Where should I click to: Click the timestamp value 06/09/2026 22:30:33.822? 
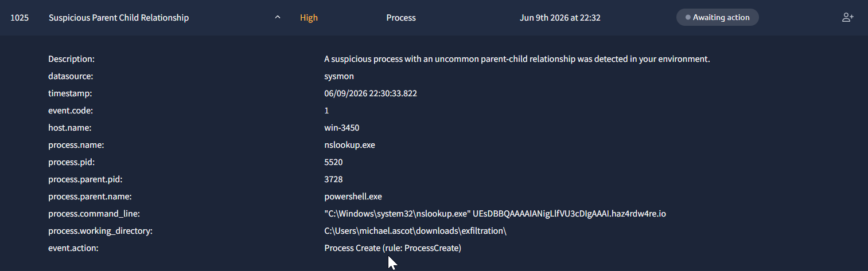[x=371, y=93]
